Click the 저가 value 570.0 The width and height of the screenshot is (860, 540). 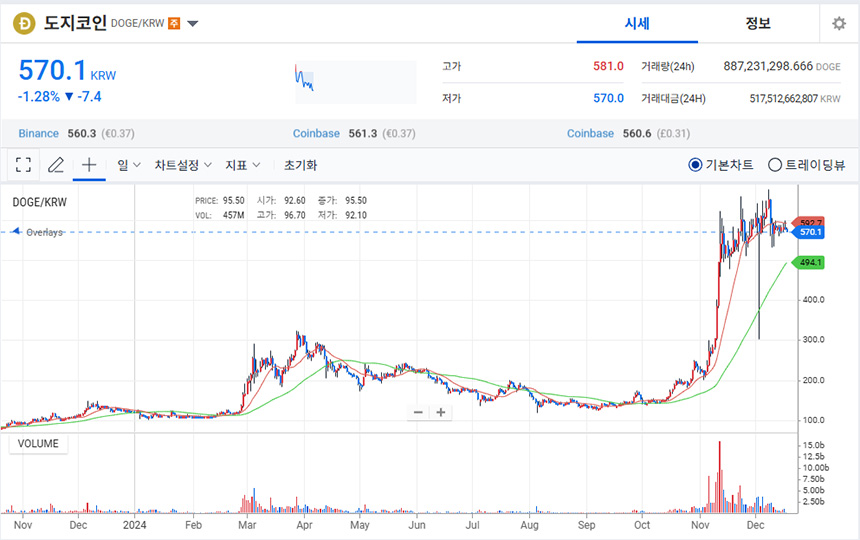(x=608, y=98)
